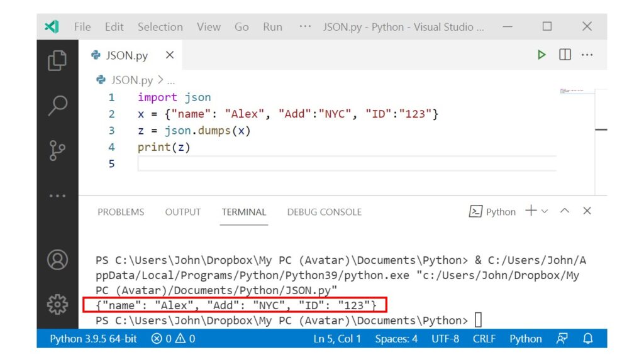The width and height of the screenshot is (644, 362).
Task: Open Source Control view in activity bar
Action: [57, 150]
